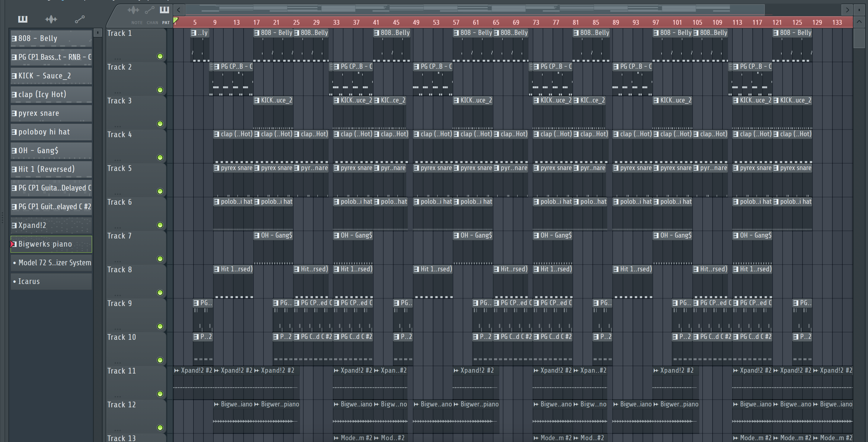
Task: Click the automation focus icon above CHAN
Action: click(149, 10)
